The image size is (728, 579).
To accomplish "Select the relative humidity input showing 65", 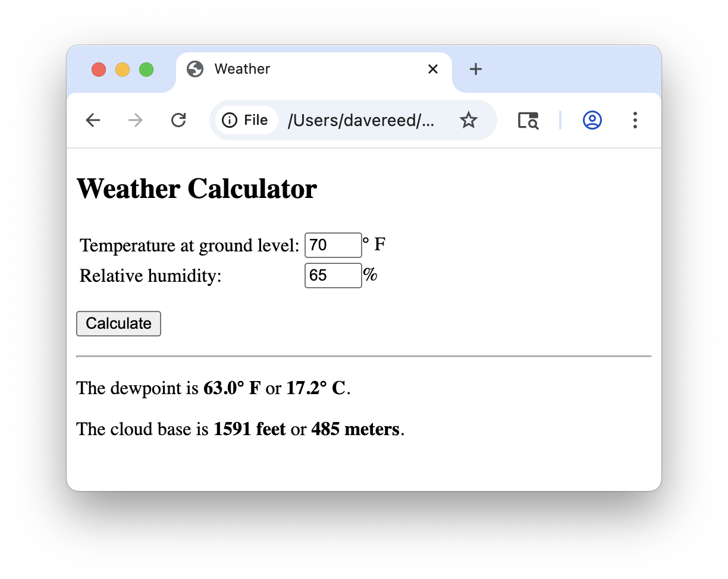I will point(332,275).
